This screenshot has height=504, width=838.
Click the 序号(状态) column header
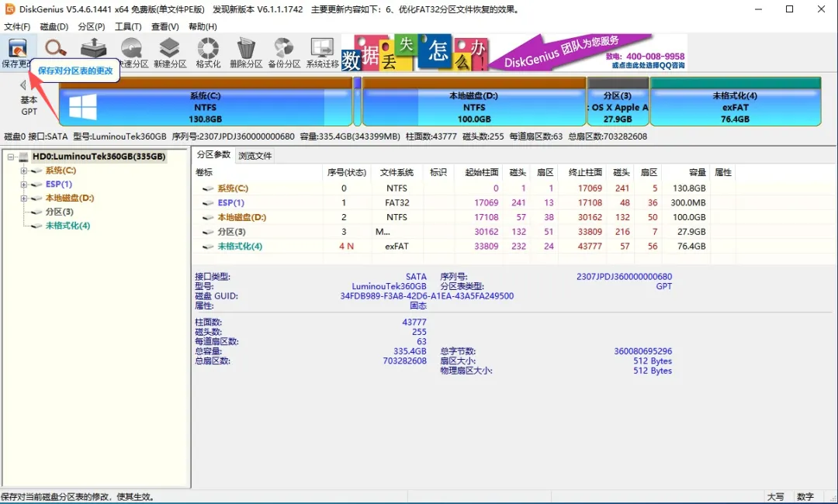347,172
